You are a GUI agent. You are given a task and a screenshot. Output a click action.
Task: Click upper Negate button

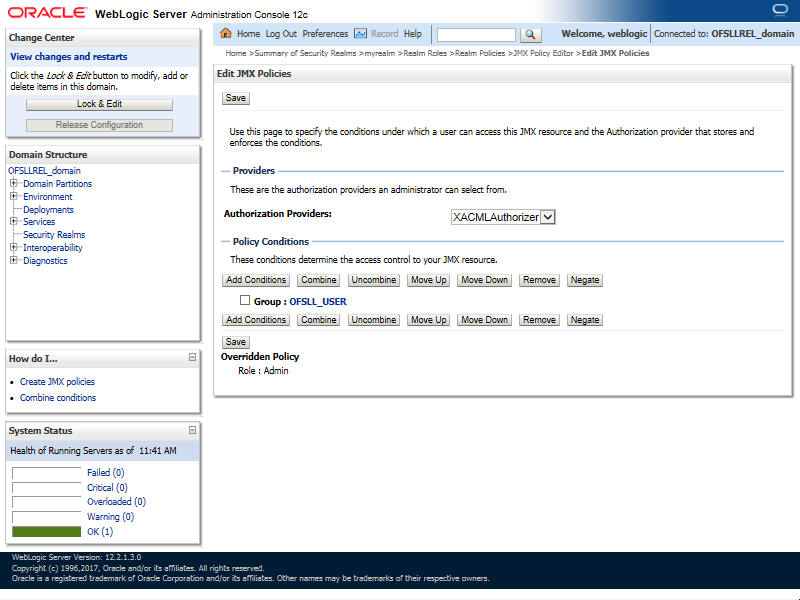585,280
